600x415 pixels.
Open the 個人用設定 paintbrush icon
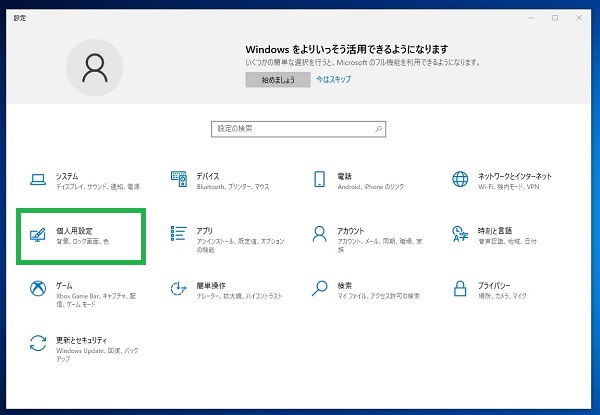38,234
